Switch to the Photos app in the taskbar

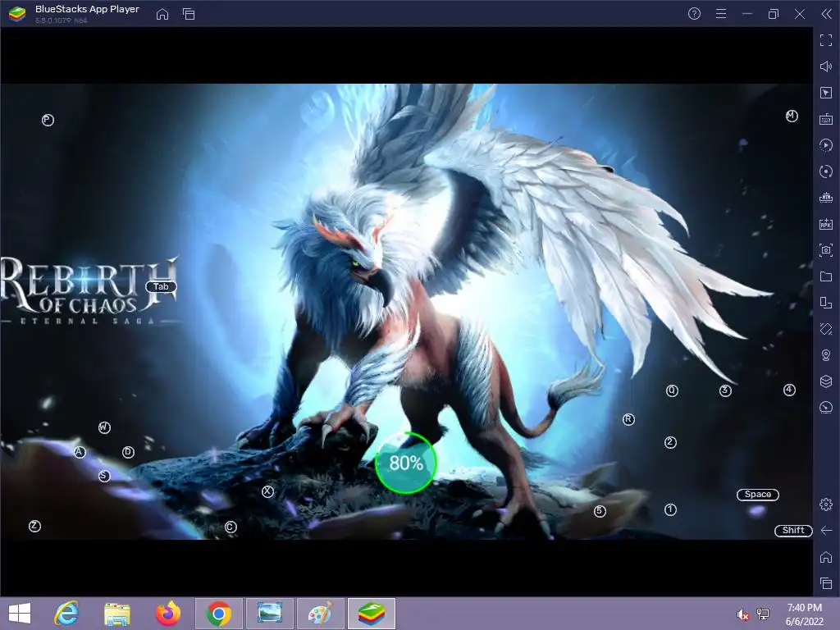[x=269, y=614]
